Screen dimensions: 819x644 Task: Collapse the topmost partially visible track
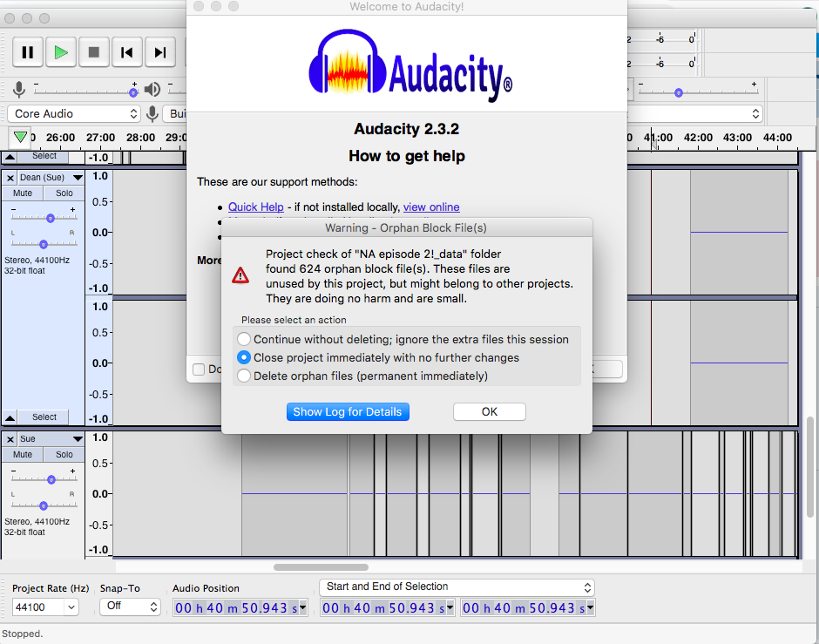click(x=10, y=156)
